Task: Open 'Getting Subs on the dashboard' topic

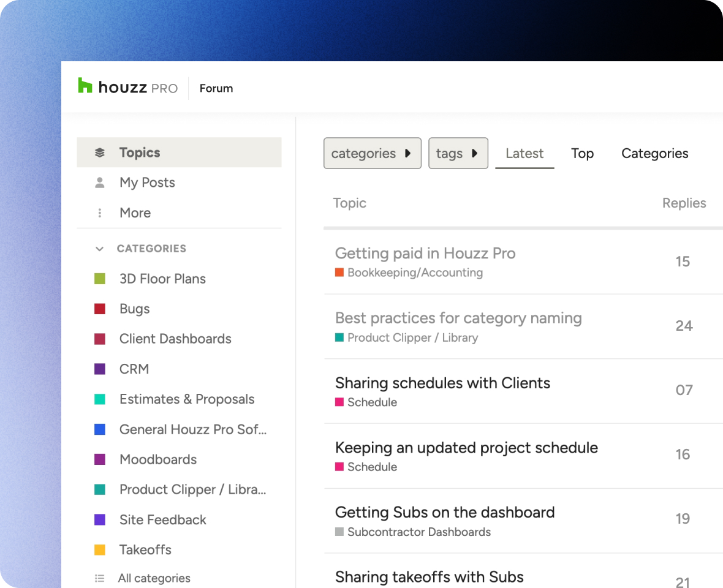Action: pyautogui.click(x=445, y=512)
